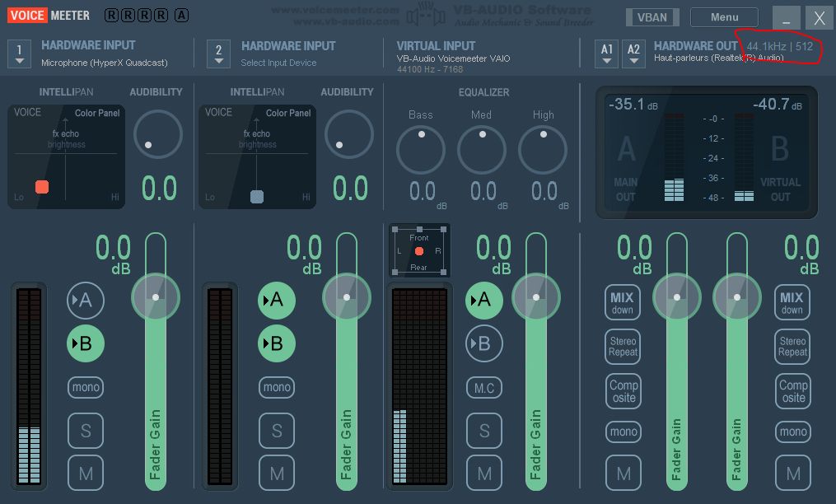Screen dimensions: 836x504
Task: Click Haut-parleurs (Realtek(R) Audio) output name
Action: (x=719, y=58)
